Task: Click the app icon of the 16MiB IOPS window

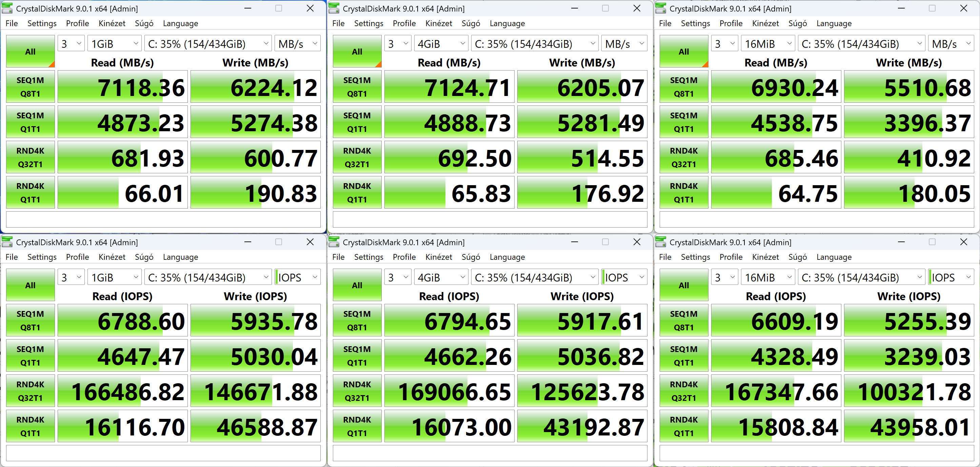Action: (x=661, y=242)
